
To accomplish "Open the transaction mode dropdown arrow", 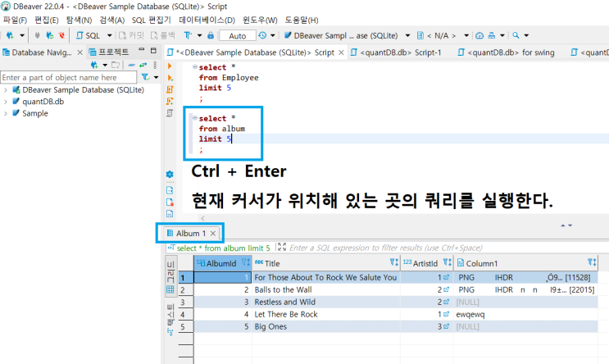I will 200,35.
